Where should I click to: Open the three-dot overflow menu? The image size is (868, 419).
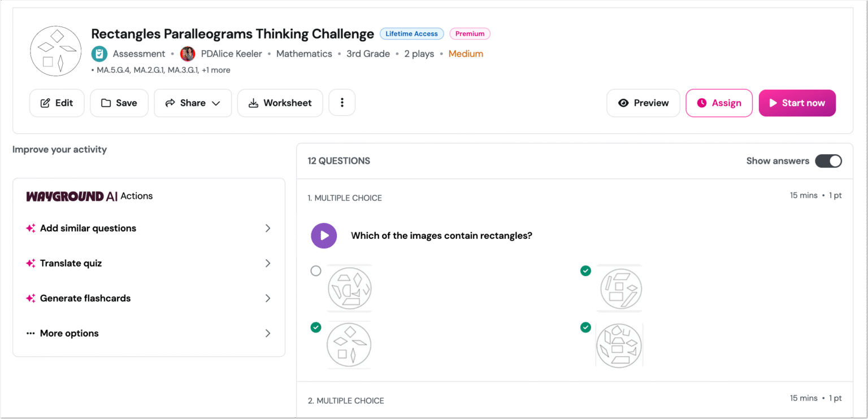[x=342, y=103]
